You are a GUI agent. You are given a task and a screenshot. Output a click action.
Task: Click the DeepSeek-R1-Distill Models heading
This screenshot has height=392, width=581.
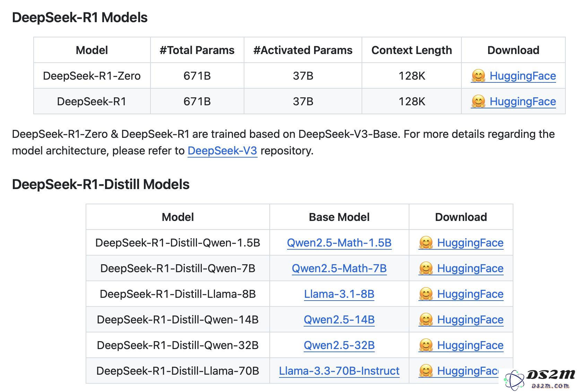pyautogui.click(x=101, y=184)
